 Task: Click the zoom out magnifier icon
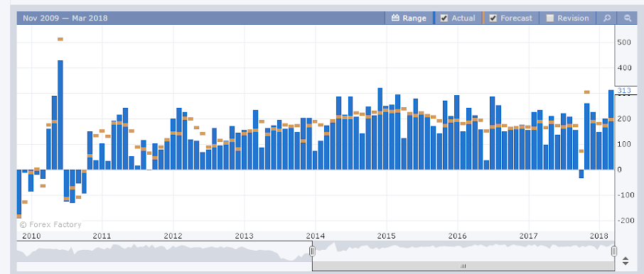pyautogui.click(x=627, y=18)
